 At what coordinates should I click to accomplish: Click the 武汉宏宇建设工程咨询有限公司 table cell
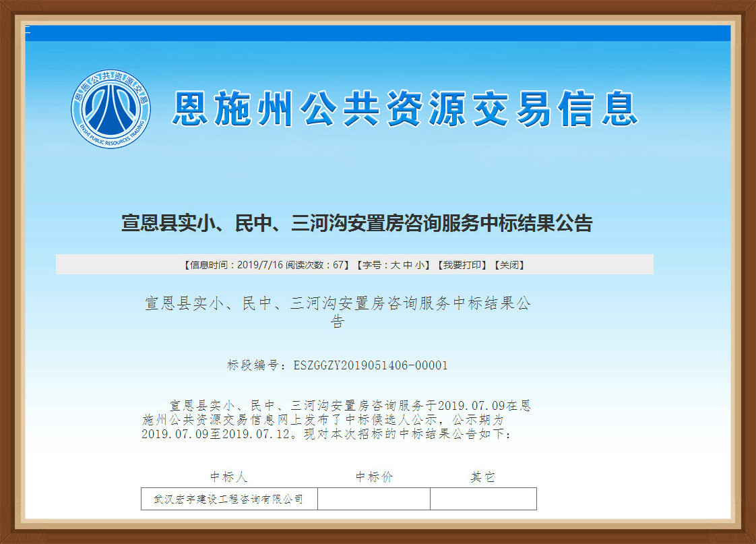230,499
